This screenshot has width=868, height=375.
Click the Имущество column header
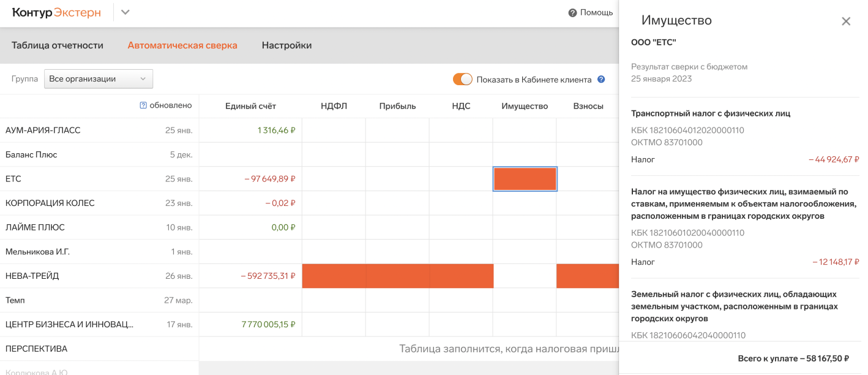coord(525,106)
